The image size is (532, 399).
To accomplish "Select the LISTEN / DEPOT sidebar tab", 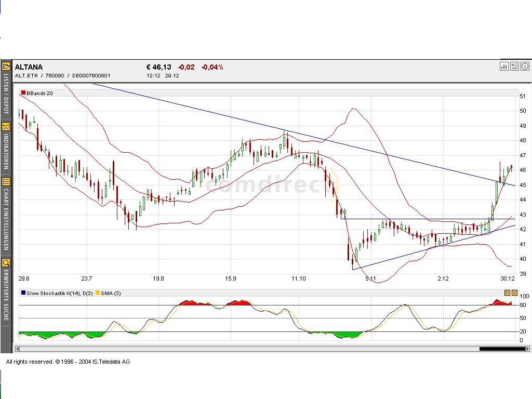I will [6, 94].
